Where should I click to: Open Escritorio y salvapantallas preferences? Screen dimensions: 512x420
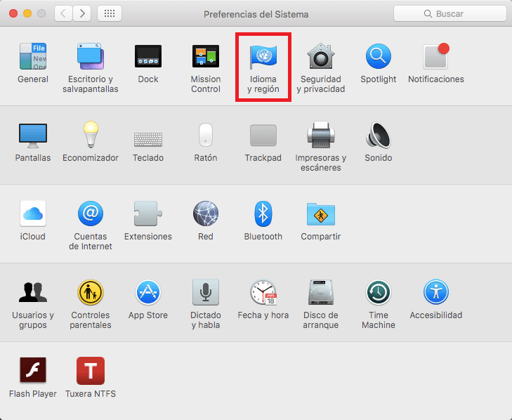click(91, 56)
